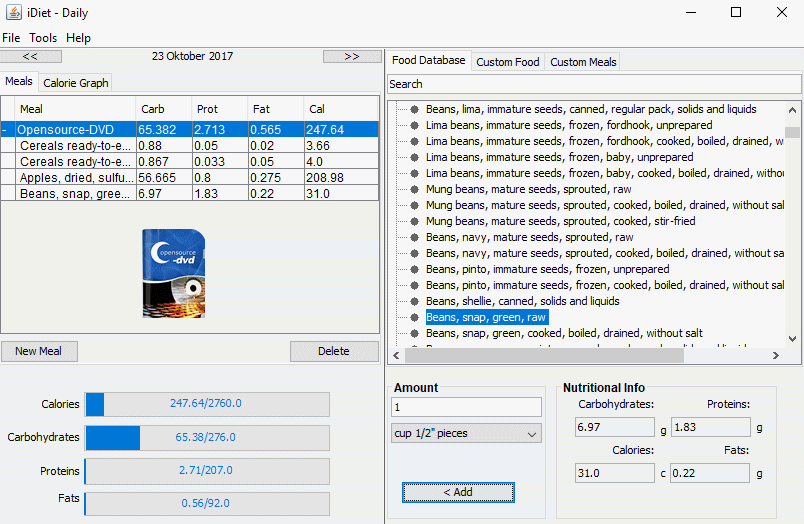Collapse the Opensource-DVD meal row
The height and width of the screenshot is (524, 804).
coord(6,130)
